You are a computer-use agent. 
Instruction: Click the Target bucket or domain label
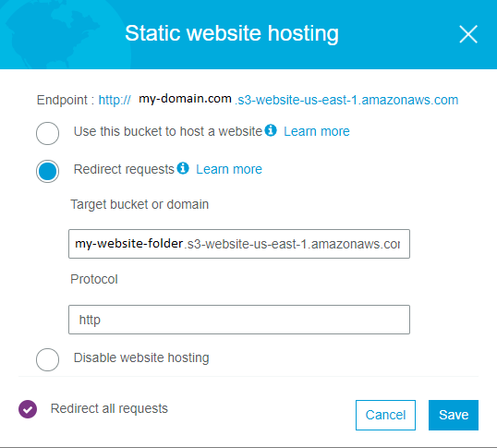[139, 204]
